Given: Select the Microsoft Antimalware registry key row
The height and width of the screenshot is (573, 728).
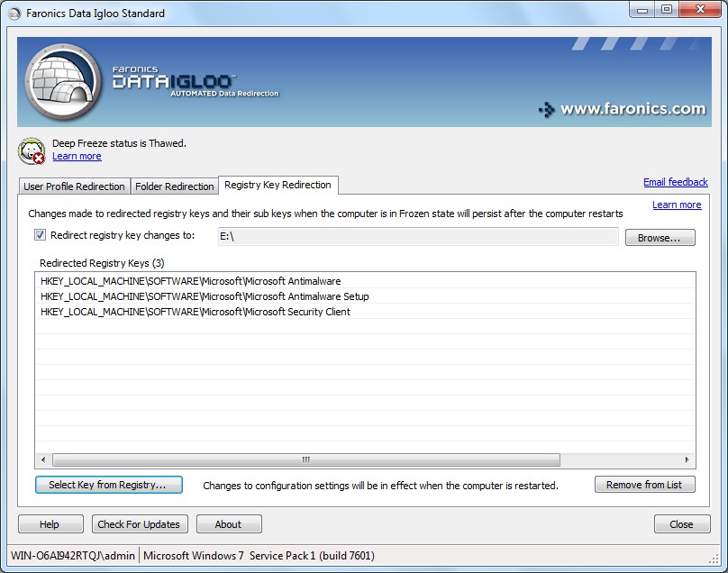Looking at the screenshot, I should [x=365, y=281].
